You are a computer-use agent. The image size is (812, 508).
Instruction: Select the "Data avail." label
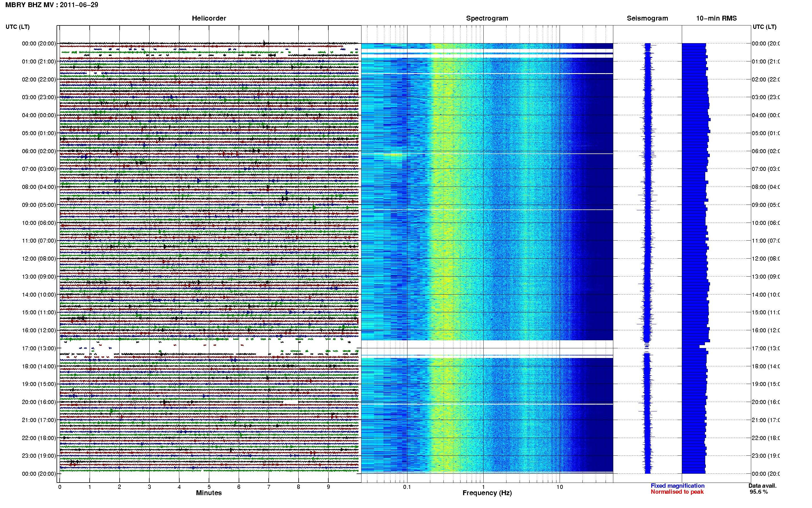762,486
